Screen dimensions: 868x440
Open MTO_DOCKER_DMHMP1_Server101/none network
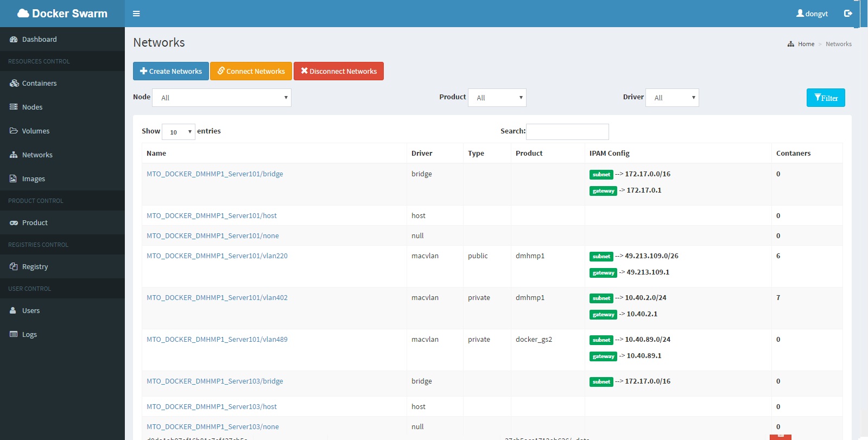213,236
